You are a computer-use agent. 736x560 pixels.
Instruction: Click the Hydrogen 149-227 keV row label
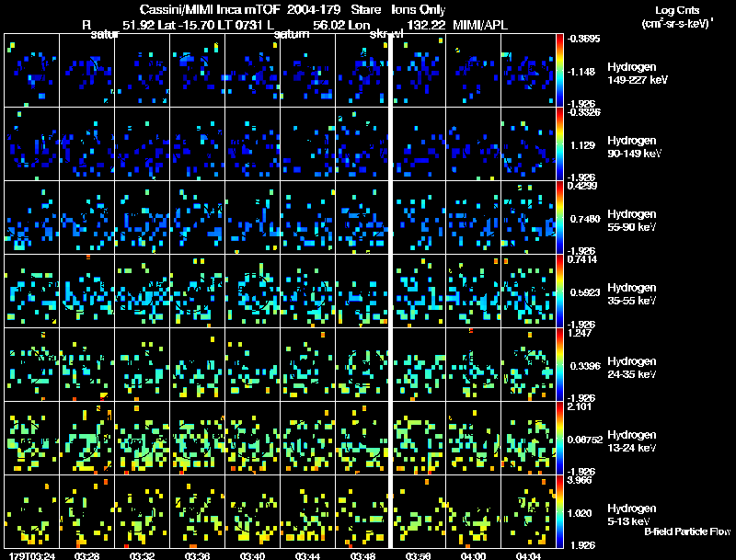638,74
